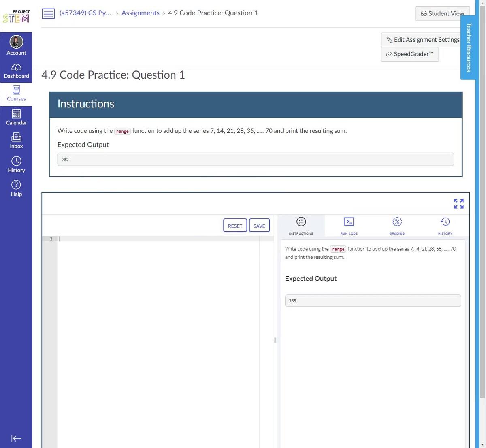This screenshot has width=486, height=448.
Task: Click into line 1 of code editor
Action: (122, 239)
